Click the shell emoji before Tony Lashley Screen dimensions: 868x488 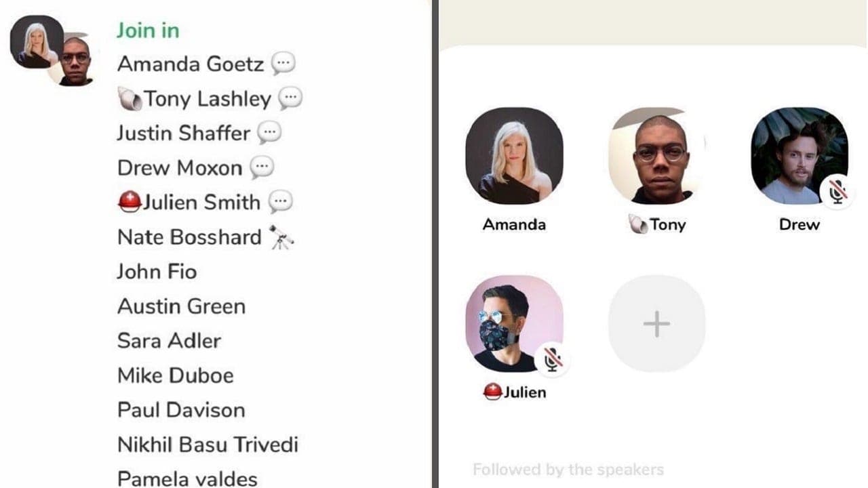(130, 100)
